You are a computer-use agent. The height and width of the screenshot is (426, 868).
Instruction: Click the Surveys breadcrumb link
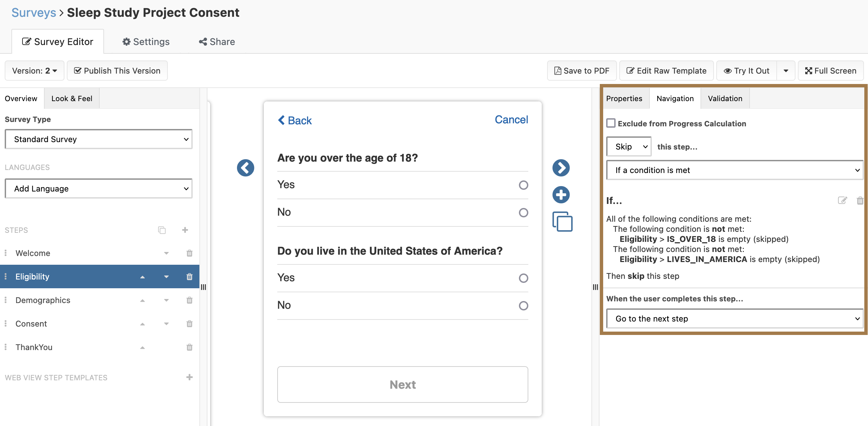pyautogui.click(x=34, y=12)
